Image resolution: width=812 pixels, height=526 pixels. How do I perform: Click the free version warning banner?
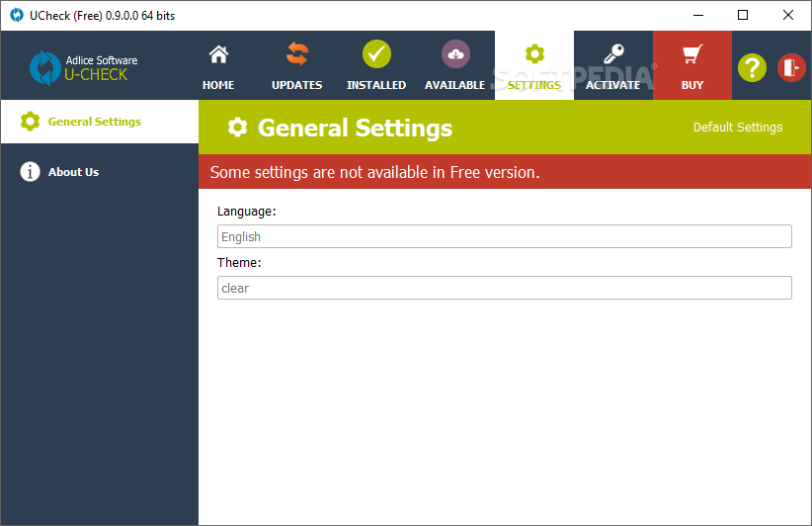click(x=505, y=171)
